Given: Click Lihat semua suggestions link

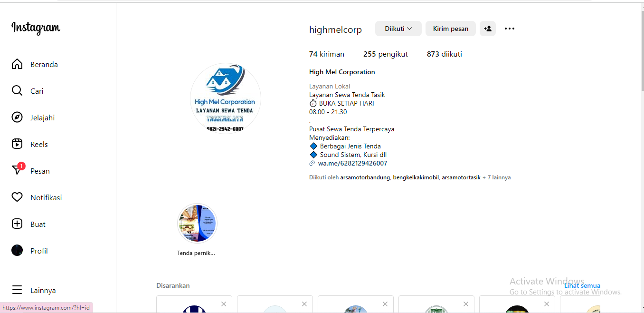Looking at the screenshot, I should (x=582, y=285).
